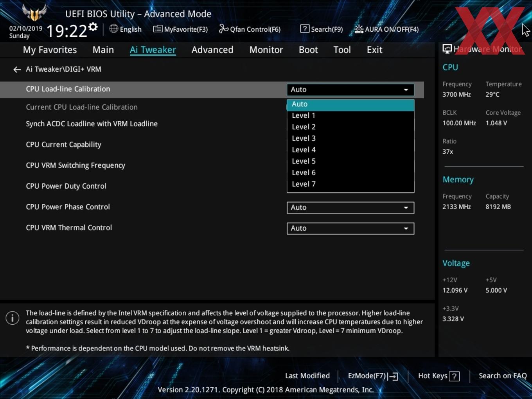Go to the Monitor tab
The width and height of the screenshot is (532, 399).
pyautogui.click(x=266, y=50)
